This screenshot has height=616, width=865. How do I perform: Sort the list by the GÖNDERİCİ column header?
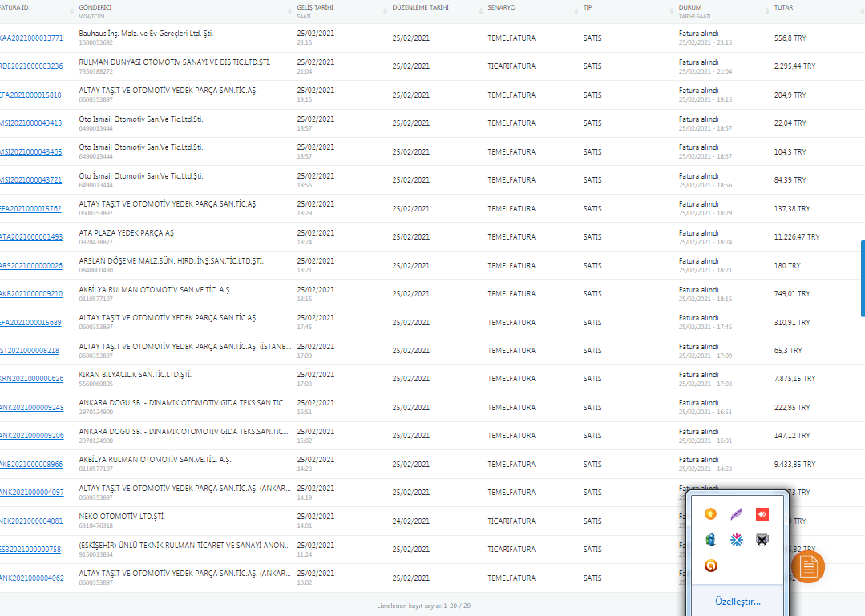[x=96, y=7]
